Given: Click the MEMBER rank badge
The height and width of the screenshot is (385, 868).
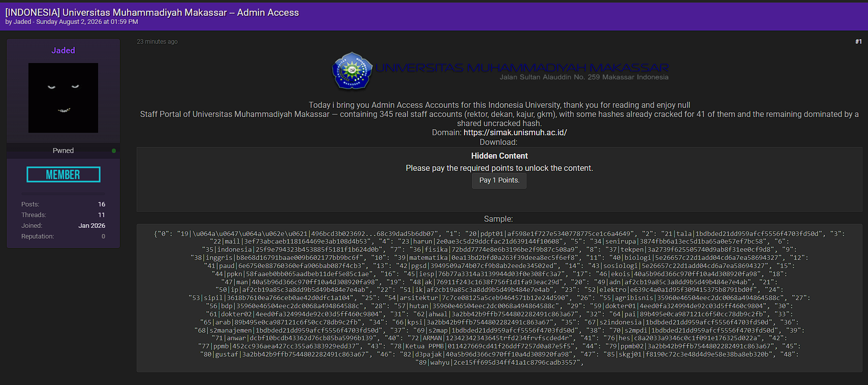Looking at the screenshot, I should [x=64, y=174].
